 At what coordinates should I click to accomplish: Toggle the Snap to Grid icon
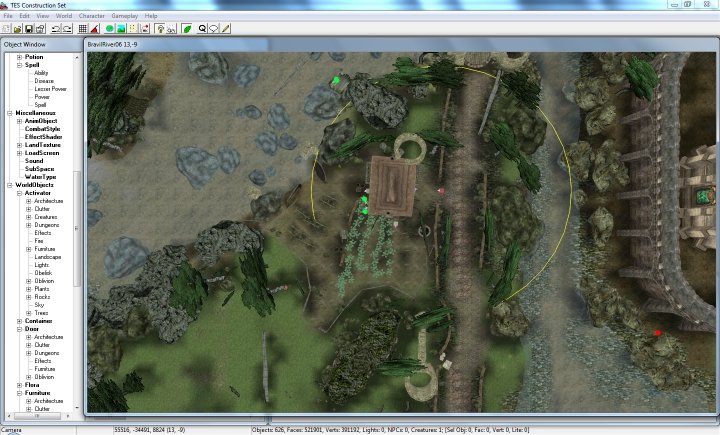coord(83,28)
